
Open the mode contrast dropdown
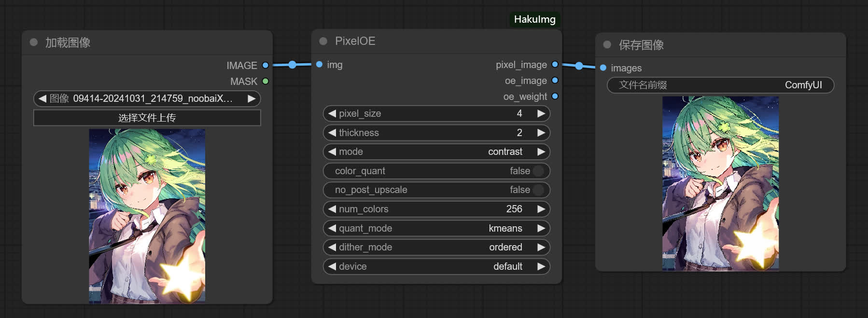436,152
